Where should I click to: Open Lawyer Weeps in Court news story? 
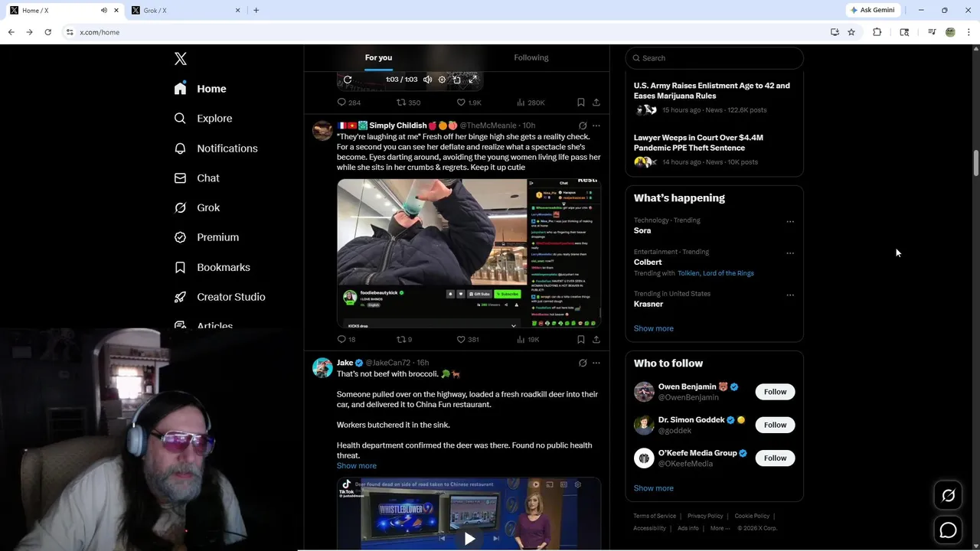pyautogui.click(x=714, y=150)
